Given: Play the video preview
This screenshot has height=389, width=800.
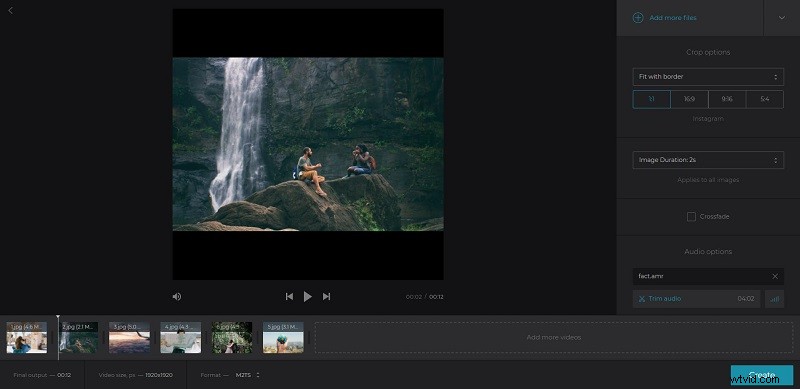Looking at the screenshot, I should coord(308,297).
